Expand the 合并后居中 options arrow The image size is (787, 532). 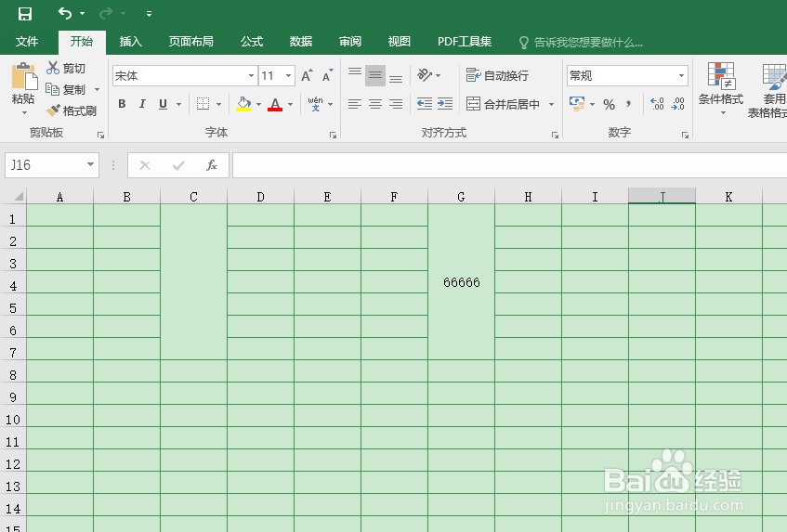[552, 104]
